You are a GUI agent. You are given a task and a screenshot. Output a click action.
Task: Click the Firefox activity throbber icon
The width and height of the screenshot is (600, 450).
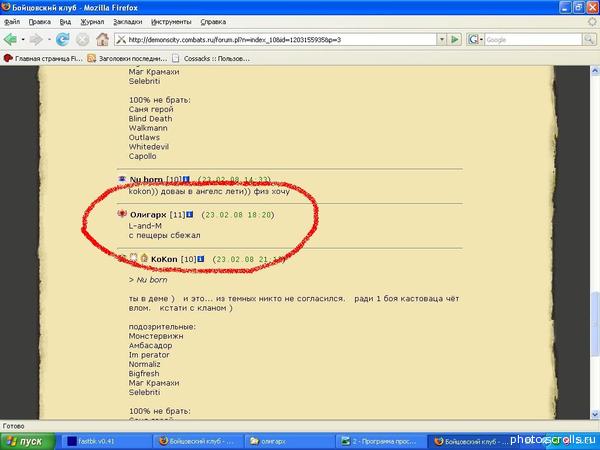pos(592,22)
